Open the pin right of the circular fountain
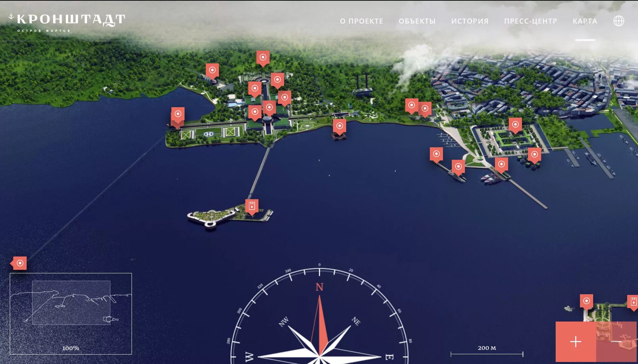The height and width of the screenshot is (364, 638). point(277,80)
